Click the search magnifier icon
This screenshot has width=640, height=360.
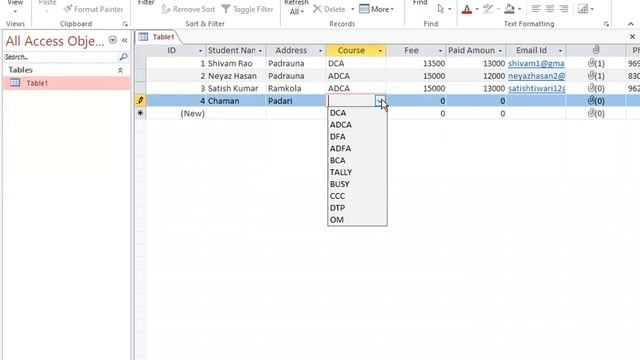pyautogui.click(x=123, y=57)
